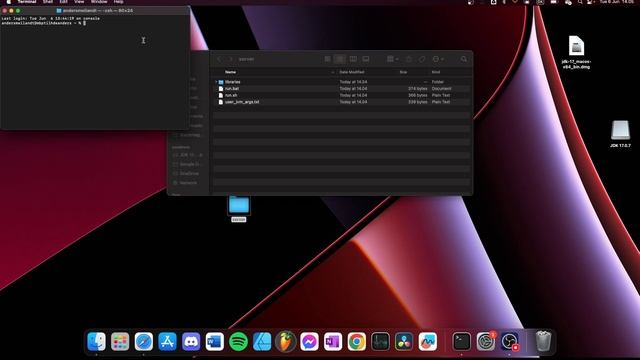Screen dimensions: 640x360
Task: Open the Finder group-by dropdown
Action: tap(392, 59)
